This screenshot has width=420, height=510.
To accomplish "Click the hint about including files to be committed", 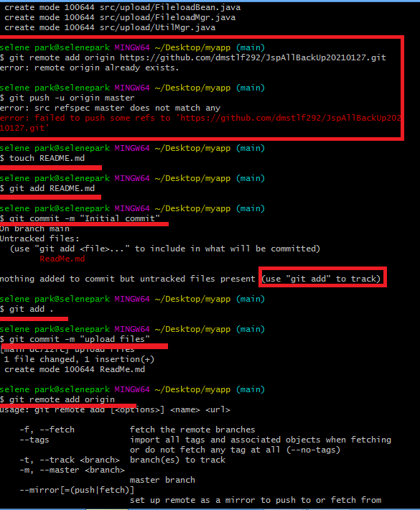I will [x=165, y=249].
